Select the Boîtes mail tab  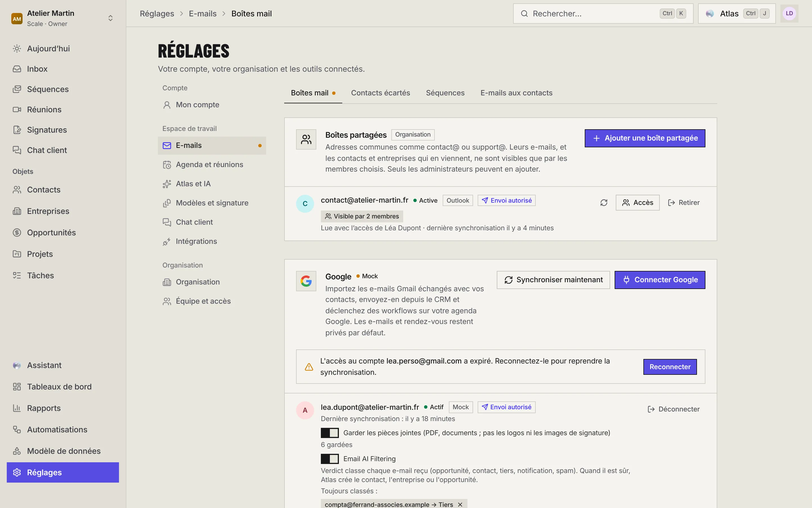coord(313,93)
